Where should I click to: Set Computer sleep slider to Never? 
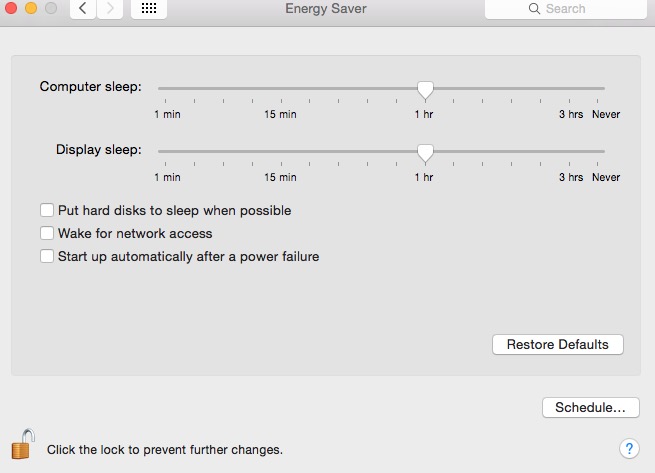point(604,89)
